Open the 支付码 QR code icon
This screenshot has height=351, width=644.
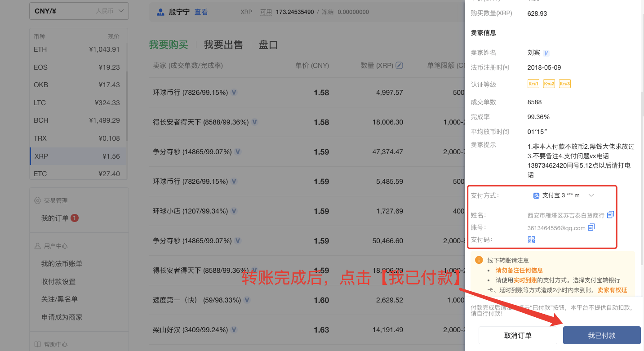coord(531,240)
